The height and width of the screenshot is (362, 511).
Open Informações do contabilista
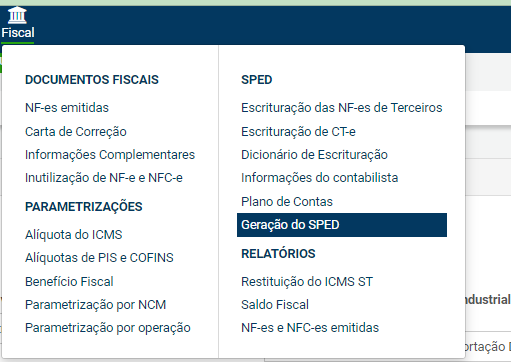[x=320, y=178]
